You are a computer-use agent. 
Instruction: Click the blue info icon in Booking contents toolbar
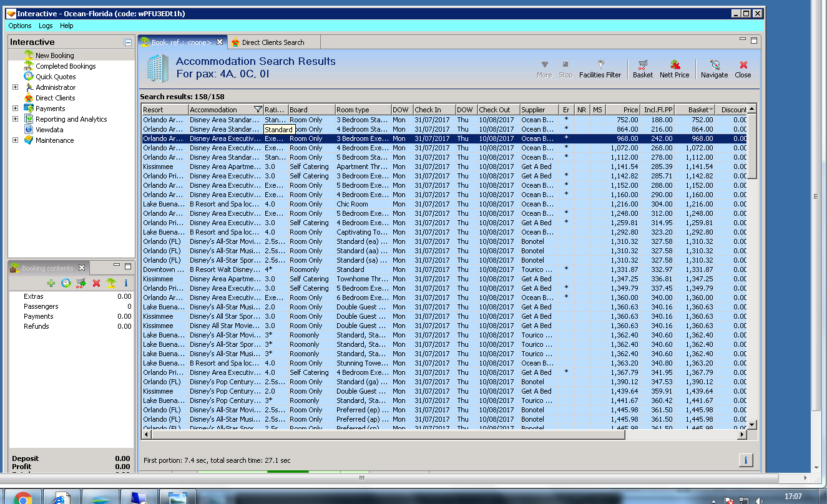point(125,283)
